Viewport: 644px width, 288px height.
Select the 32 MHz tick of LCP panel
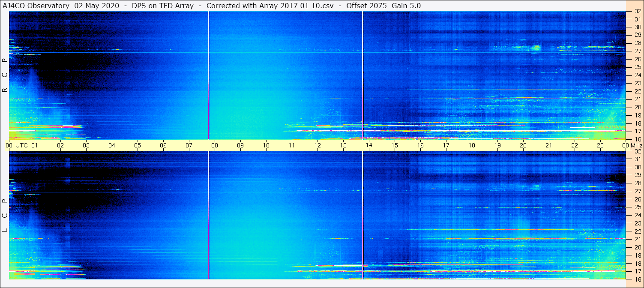point(637,151)
